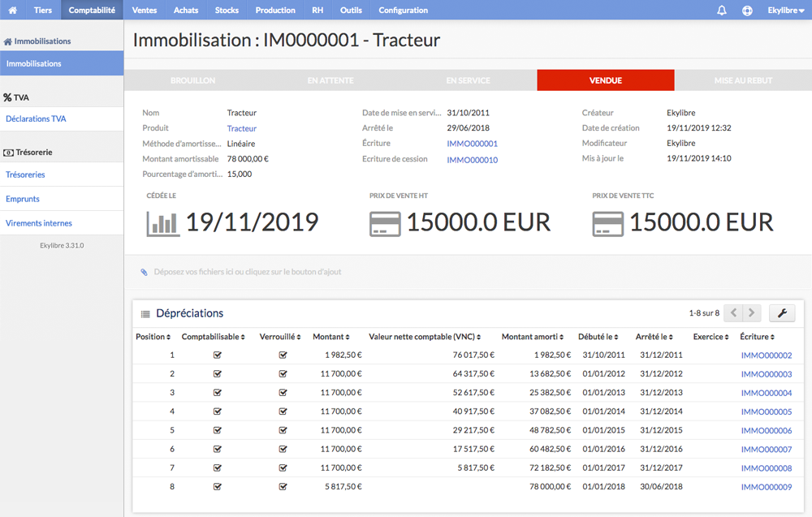Click the card icon beside Prix de vente HT
Screen dimensions: 812x517
385,224
